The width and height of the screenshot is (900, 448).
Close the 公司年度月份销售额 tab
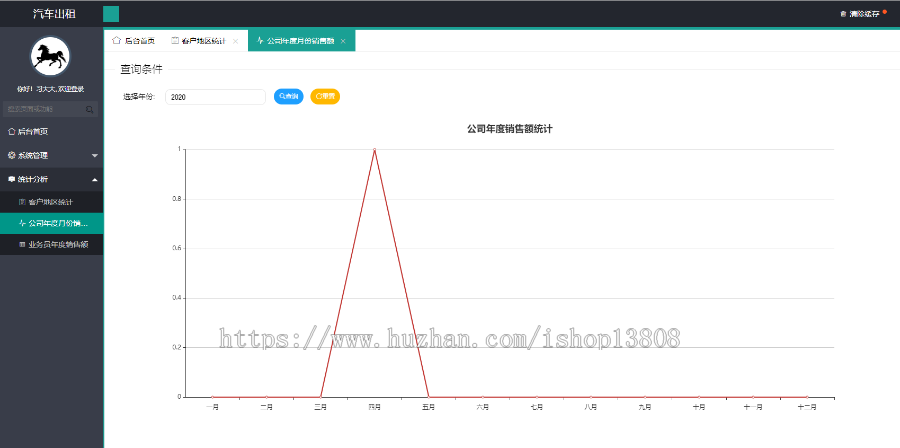[343, 41]
